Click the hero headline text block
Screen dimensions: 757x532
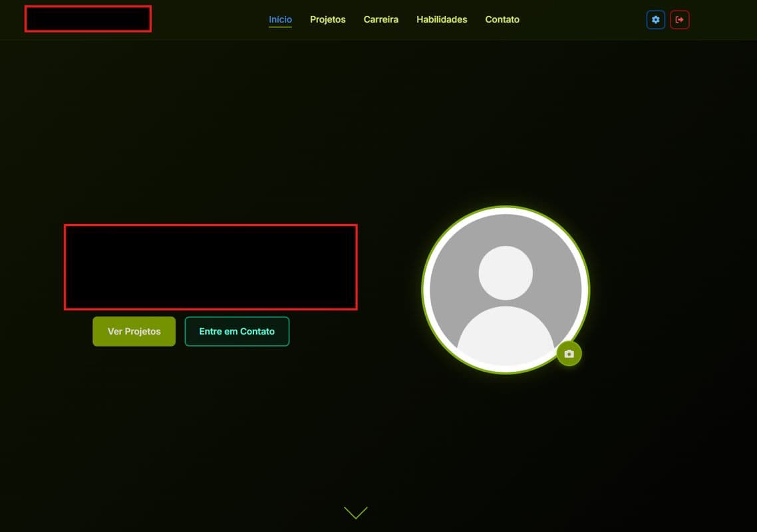click(210, 267)
